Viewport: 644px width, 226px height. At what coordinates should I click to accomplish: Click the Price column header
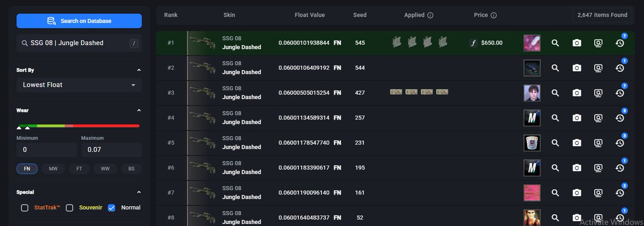pyautogui.click(x=481, y=15)
